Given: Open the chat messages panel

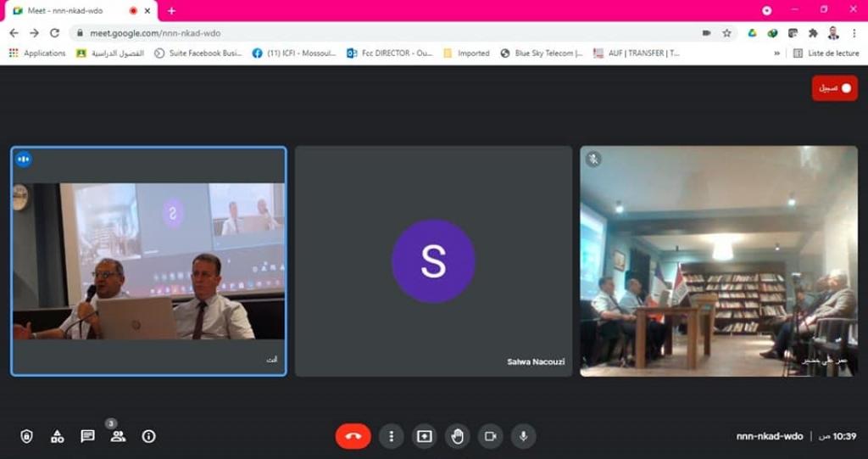Looking at the screenshot, I should 87,436.
